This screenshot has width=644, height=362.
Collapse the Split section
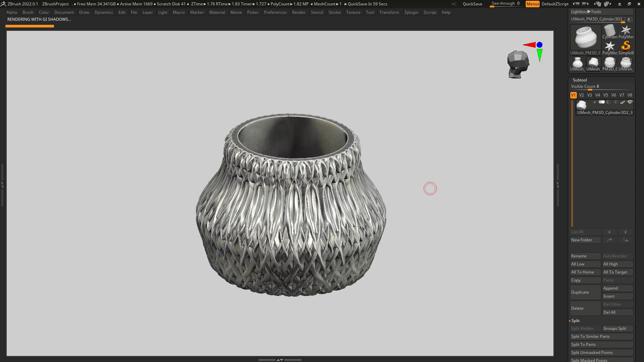click(575, 321)
